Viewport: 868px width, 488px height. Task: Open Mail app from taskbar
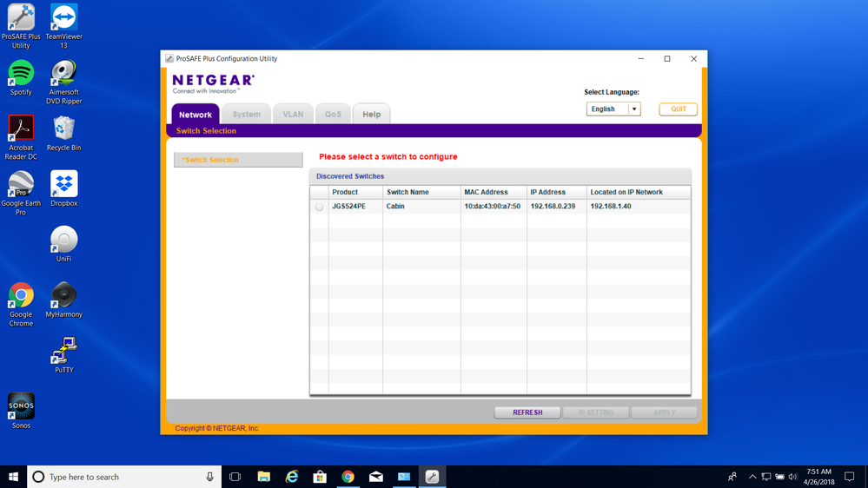[x=376, y=477]
